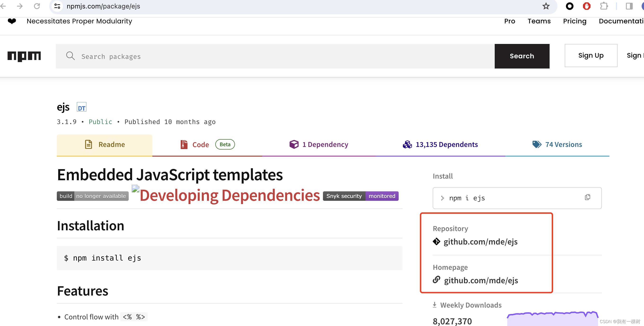This screenshot has height=326, width=644.
Task: Switch to the Code Beta tab
Action: (200, 144)
